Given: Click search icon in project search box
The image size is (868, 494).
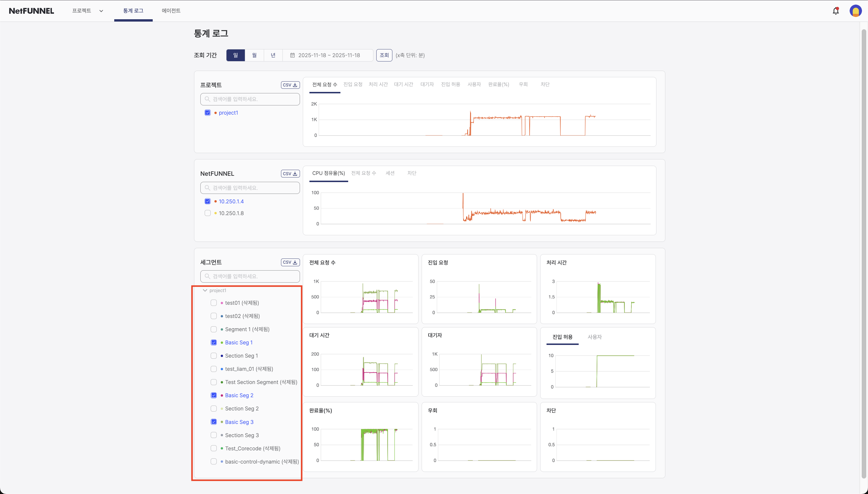Looking at the screenshot, I should (207, 99).
